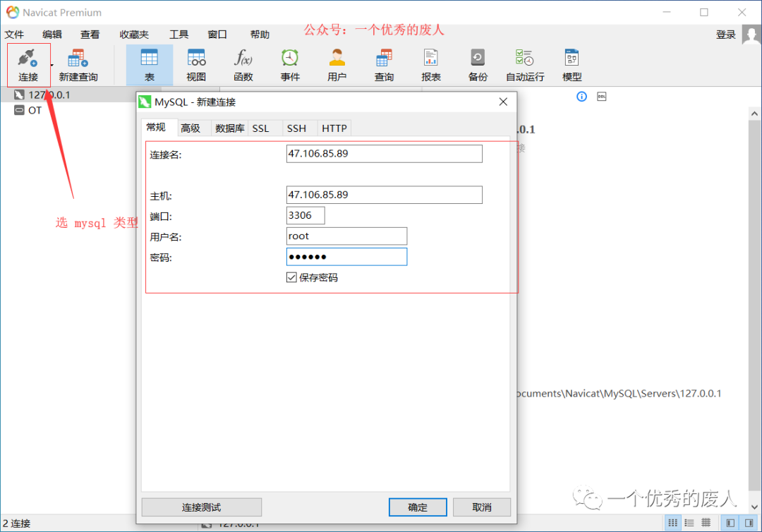Click the Connection (连接) toolbar icon
Viewport: 762px width, 532px height.
click(x=28, y=65)
